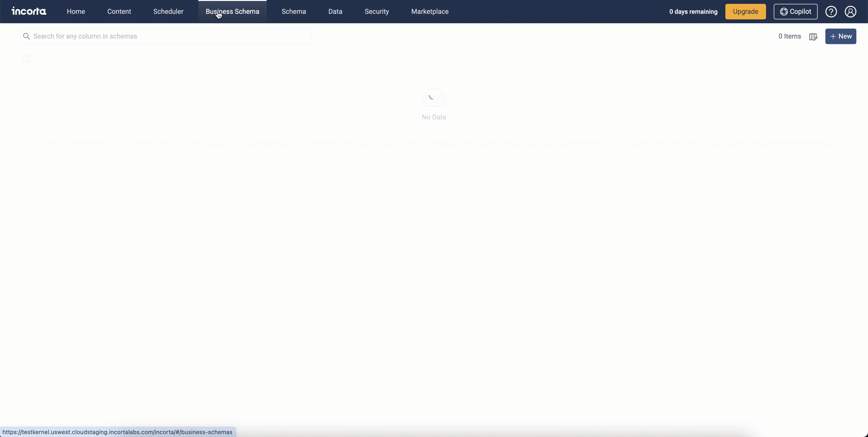Open the Scheduler tab

tap(168, 12)
